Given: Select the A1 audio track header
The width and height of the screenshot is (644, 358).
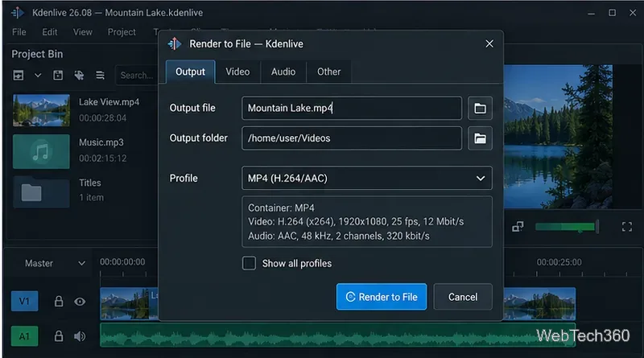Looking at the screenshot, I should point(24,336).
